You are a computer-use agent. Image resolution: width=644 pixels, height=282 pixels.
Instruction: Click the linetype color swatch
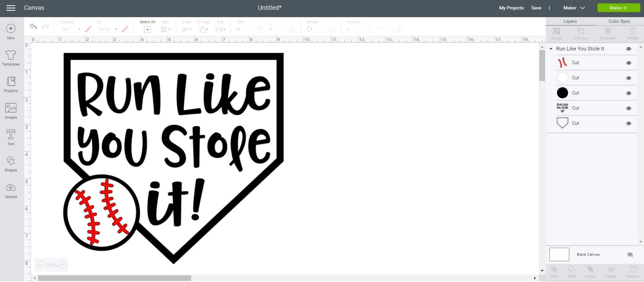click(x=88, y=29)
